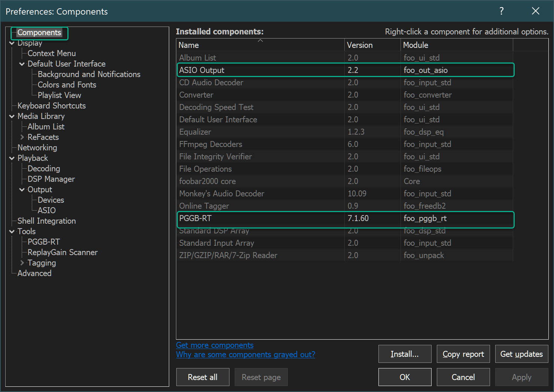Viewport: 554px width, 392px height.
Task: Select Decoding Speed Test row
Action: 344,107
